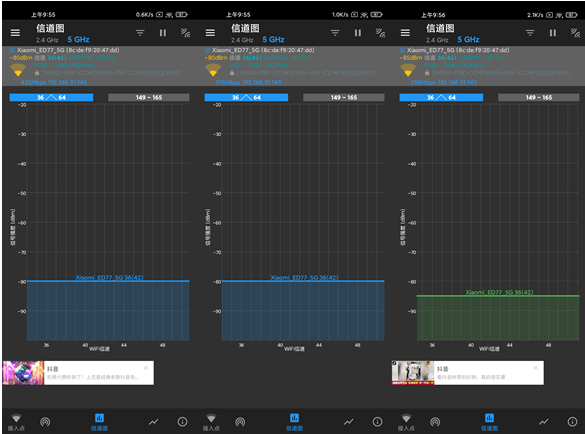585x434 pixels.
Task: Tap status bar battery icon, left screenshot
Action: [x=182, y=15]
